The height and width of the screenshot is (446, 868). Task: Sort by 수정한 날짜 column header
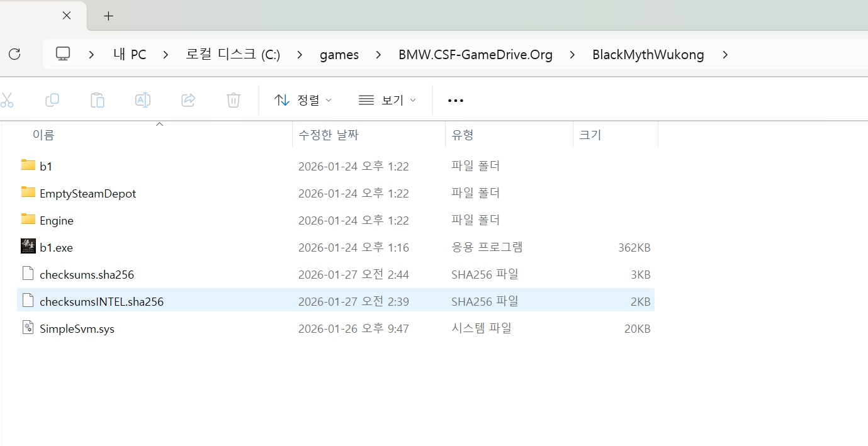point(329,135)
